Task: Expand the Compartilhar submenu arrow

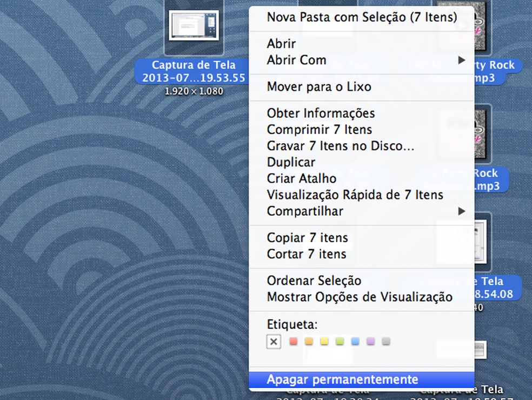Action: [461, 211]
